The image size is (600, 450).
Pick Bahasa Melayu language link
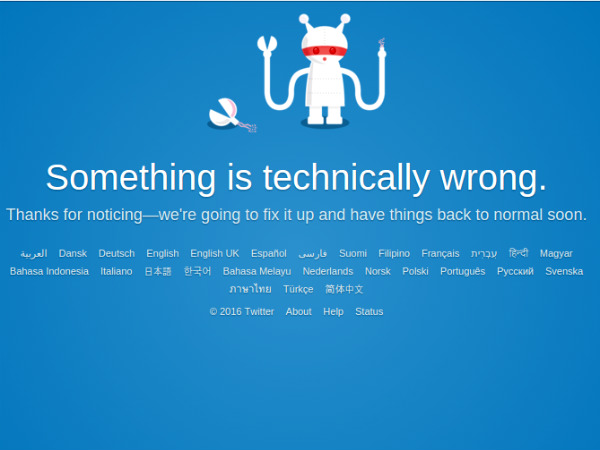coord(257,271)
